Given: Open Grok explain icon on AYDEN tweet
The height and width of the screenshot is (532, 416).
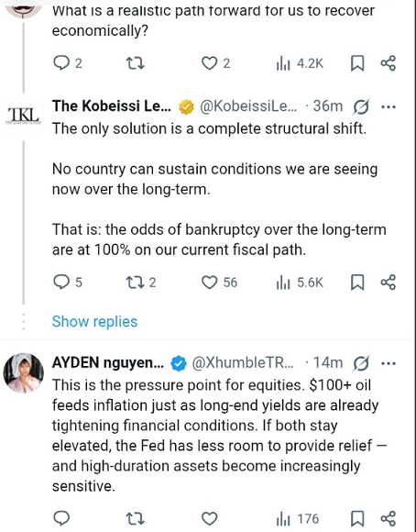Looking at the screenshot, I should point(361,364).
